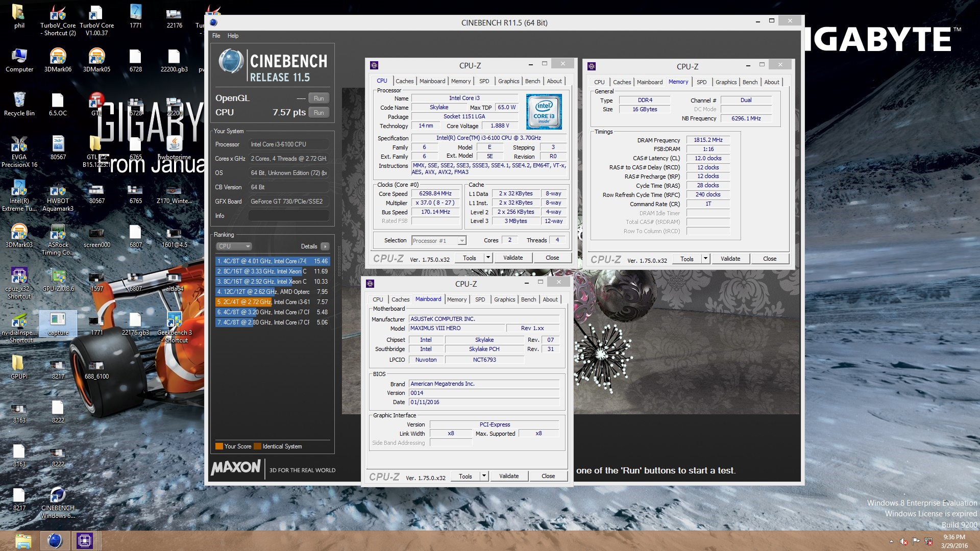Open Bench tab in top-left CPU-Z window
This screenshot has height=551, width=980.
[532, 81]
